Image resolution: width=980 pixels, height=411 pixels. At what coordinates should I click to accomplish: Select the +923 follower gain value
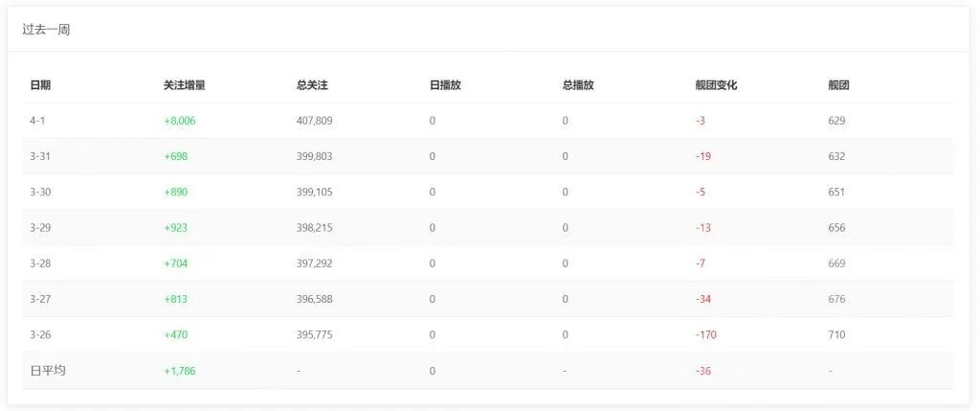pyautogui.click(x=176, y=228)
